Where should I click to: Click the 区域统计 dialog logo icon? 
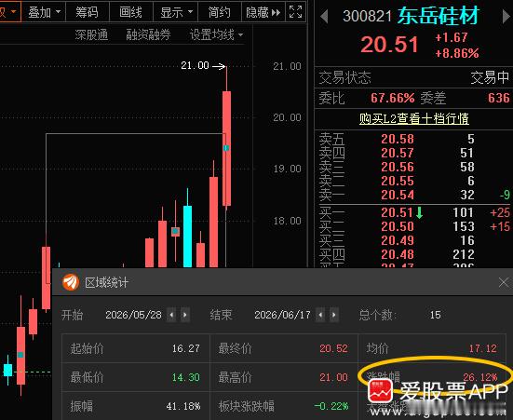click(71, 282)
